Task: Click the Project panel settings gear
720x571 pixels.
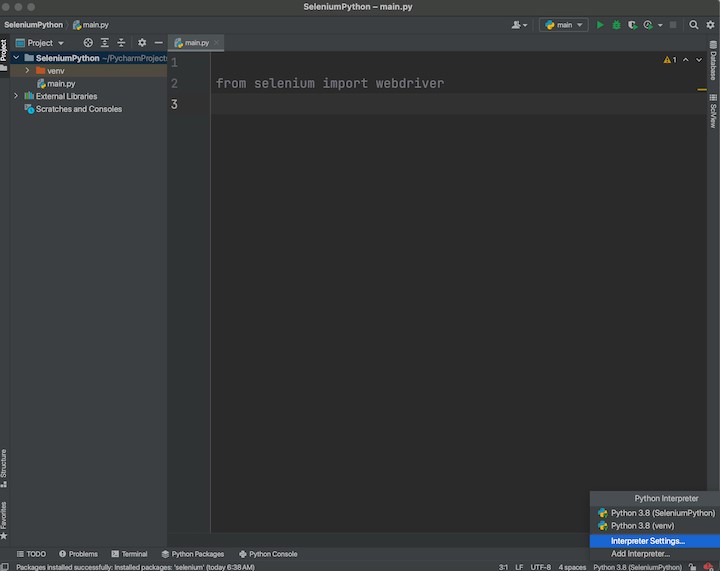Action: coord(142,43)
